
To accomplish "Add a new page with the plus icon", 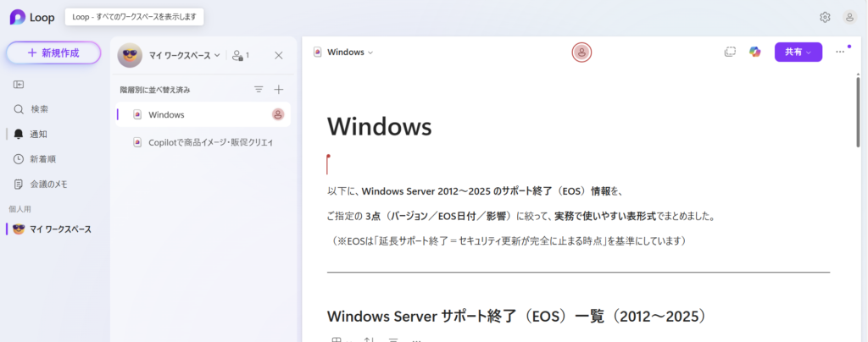I will click(x=279, y=89).
